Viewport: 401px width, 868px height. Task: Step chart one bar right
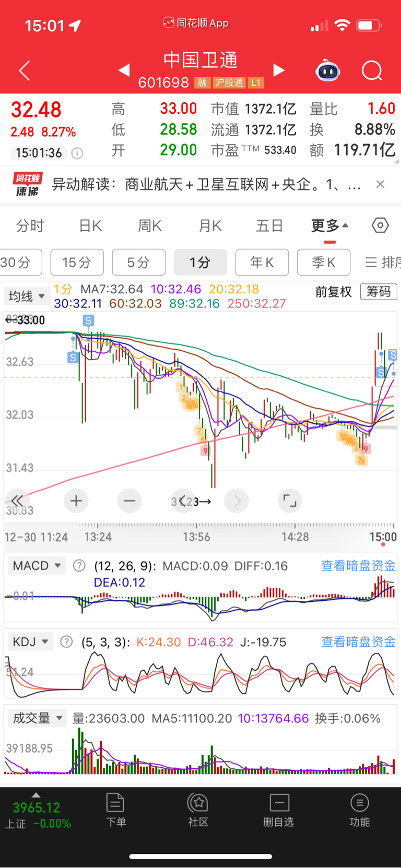pyautogui.click(x=237, y=501)
